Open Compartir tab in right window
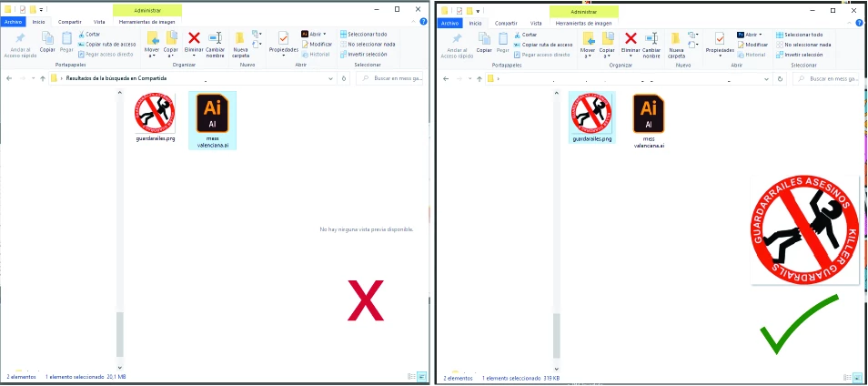 coord(506,23)
